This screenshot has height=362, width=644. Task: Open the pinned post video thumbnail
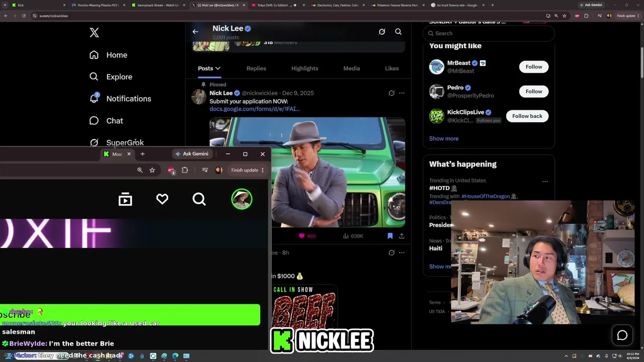[x=307, y=172]
